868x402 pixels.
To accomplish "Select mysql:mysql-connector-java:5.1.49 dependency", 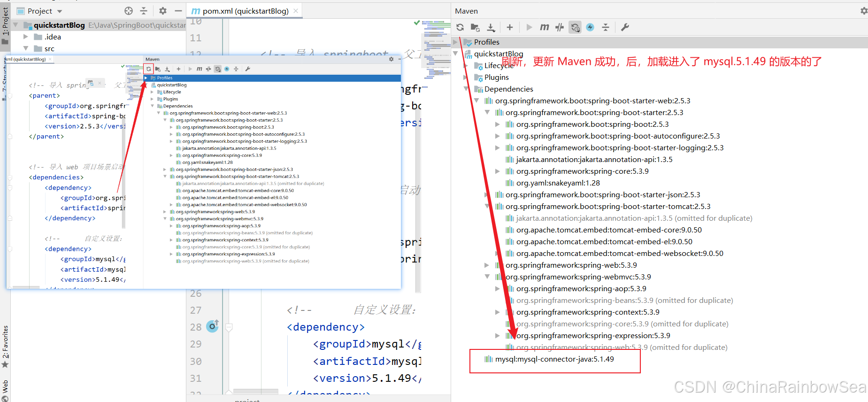I will [x=554, y=359].
